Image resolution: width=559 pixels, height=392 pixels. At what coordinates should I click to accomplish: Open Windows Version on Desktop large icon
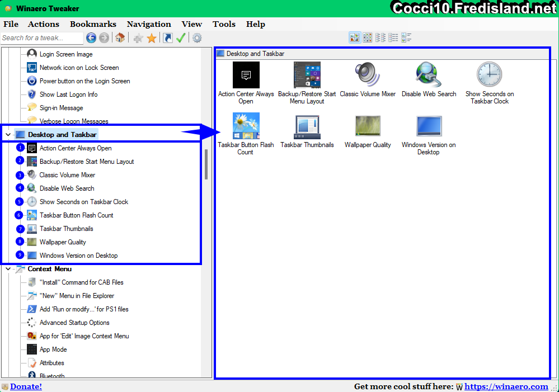pos(429,126)
